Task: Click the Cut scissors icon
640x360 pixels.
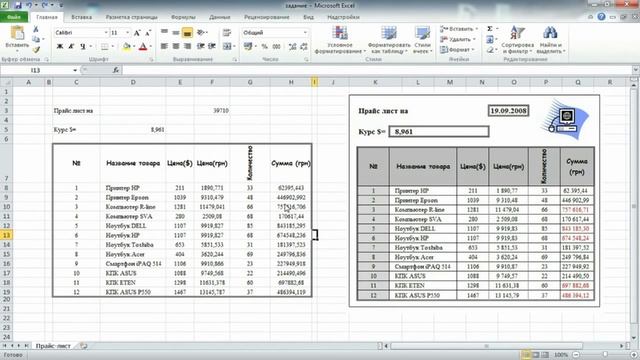Action: pos(36,29)
